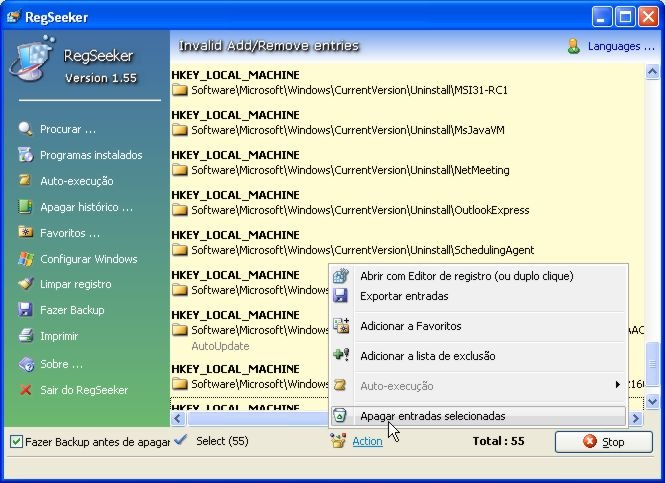Click the folder icon for NetMeeting entry
Screen dimensions: 665x483
pos(180,170)
